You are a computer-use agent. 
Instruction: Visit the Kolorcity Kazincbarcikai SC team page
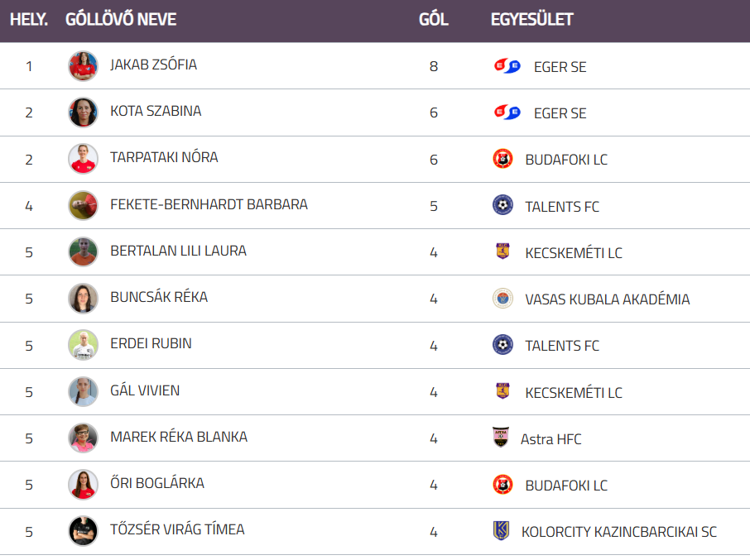[x=618, y=532]
